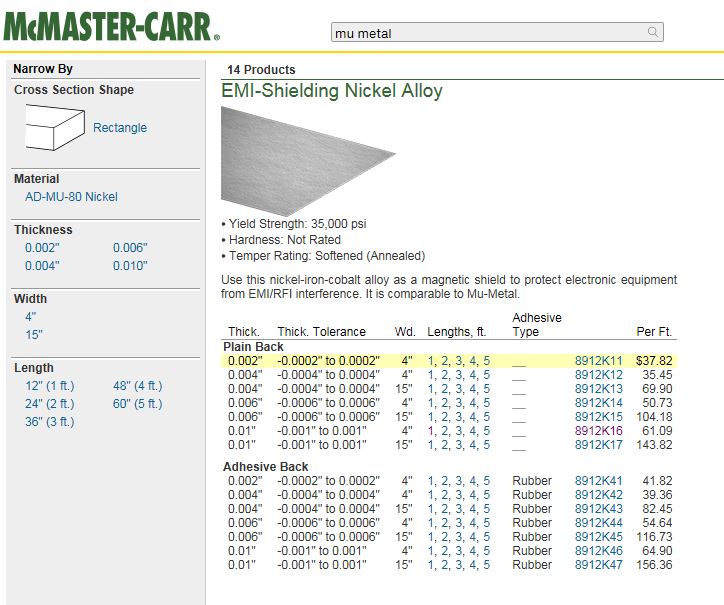The height and width of the screenshot is (605, 724).
Task: Select length 5 in the 8912K17 row
Action: pos(486,445)
